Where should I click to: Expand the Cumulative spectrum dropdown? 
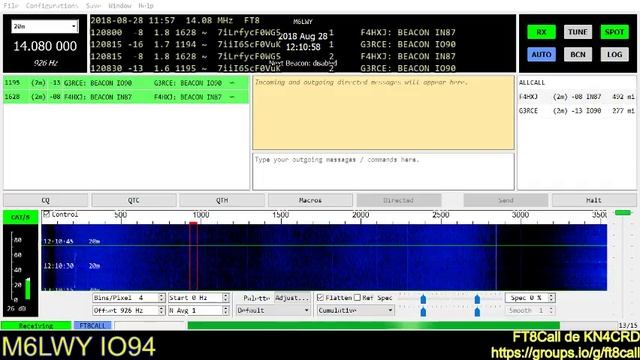[x=355, y=311]
